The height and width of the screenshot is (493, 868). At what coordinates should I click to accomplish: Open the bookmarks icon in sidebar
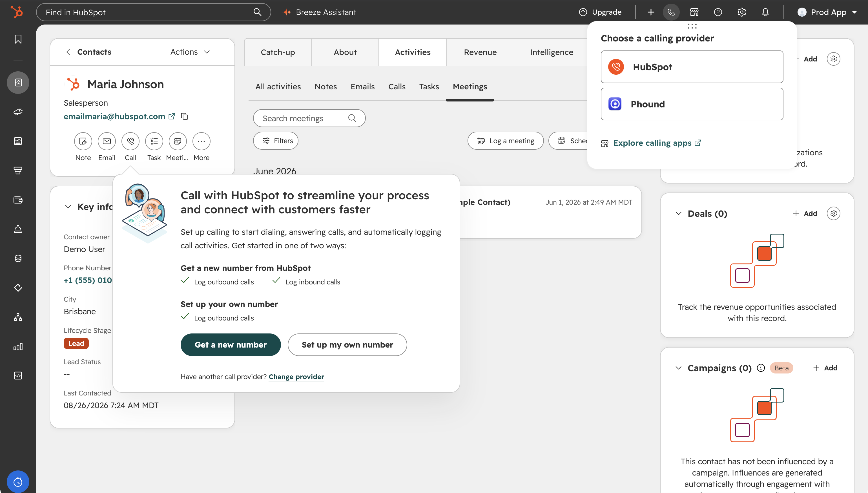(x=18, y=39)
